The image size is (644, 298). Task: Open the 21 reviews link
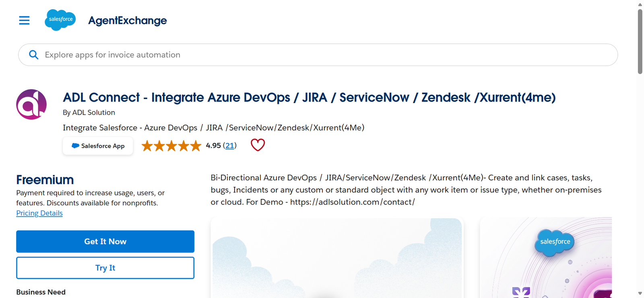(229, 145)
